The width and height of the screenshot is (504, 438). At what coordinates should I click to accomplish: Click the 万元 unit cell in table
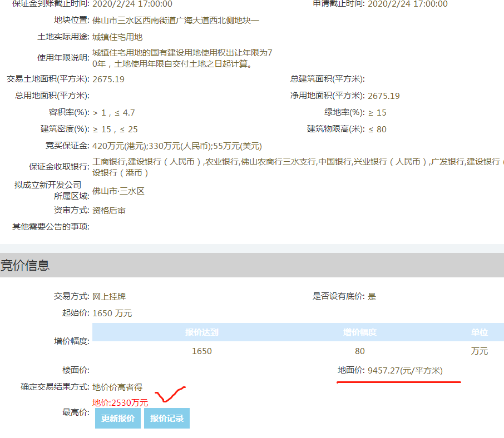tap(479, 351)
